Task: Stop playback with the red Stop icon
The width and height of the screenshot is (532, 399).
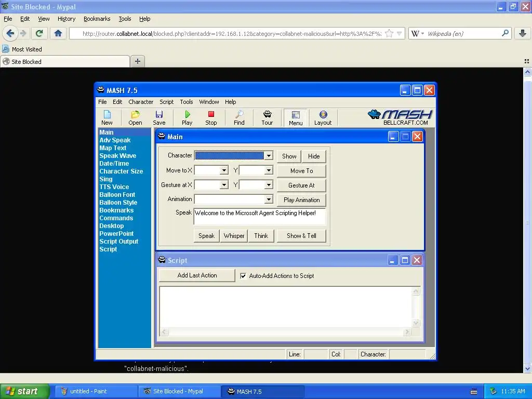Action: (x=211, y=118)
